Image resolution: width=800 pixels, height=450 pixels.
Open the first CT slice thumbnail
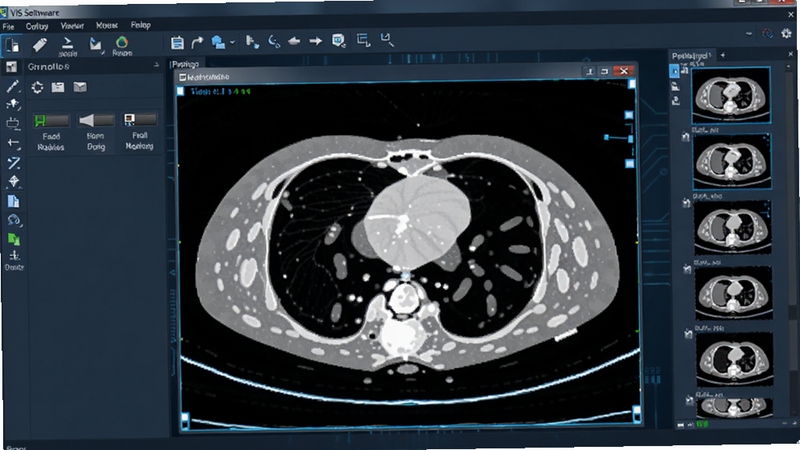[x=731, y=95]
